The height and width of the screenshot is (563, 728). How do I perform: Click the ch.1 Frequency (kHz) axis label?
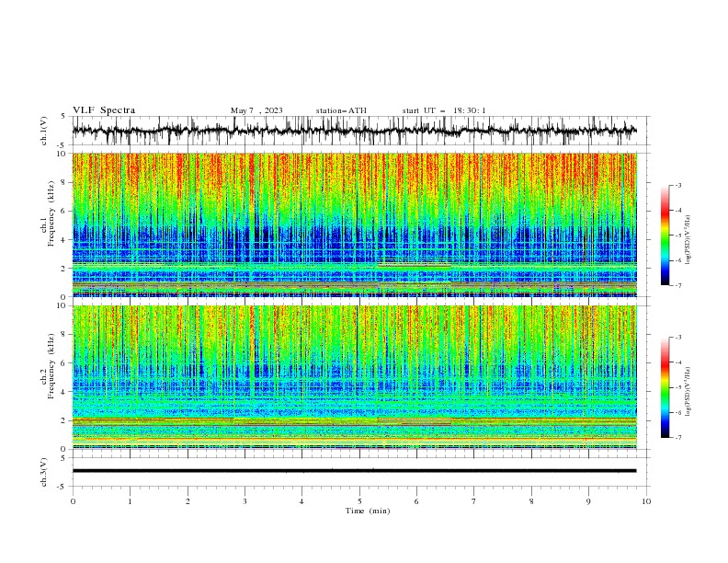pyautogui.click(x=48, y=214)
